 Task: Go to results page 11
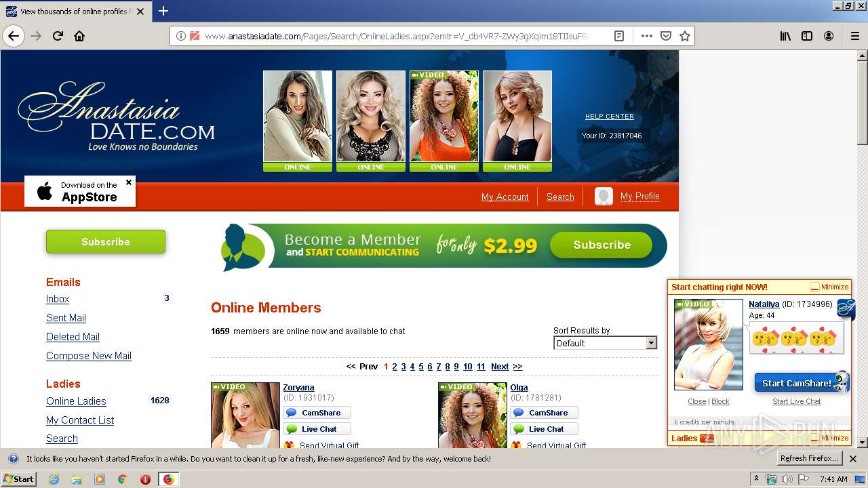point(481,367)
